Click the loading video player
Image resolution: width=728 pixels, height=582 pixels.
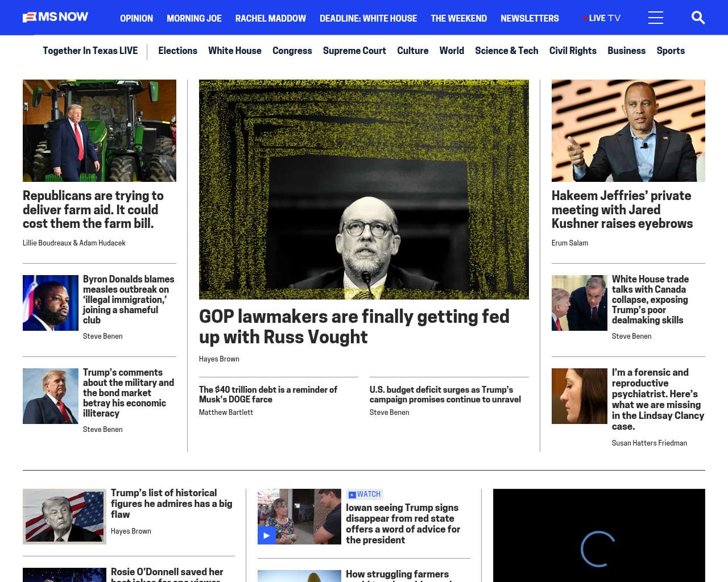[x=599, y=535]
